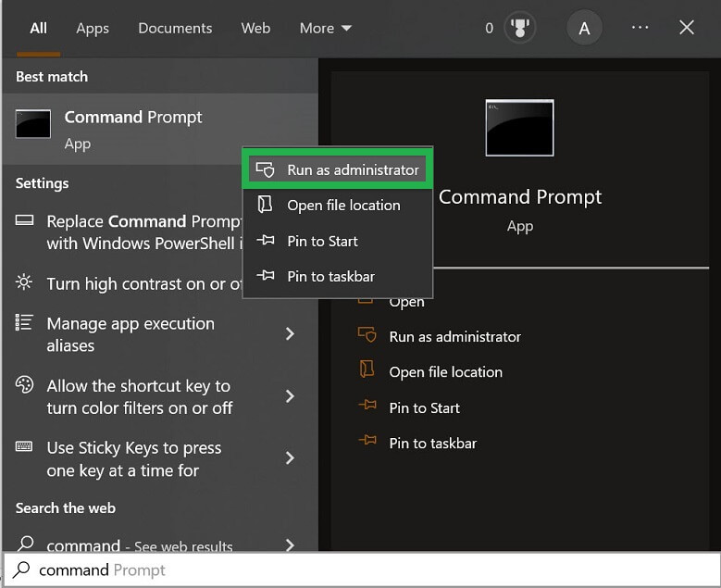
Task: Click orange folder icon for right pane Open file location
Action: click(x=367, y=369)
